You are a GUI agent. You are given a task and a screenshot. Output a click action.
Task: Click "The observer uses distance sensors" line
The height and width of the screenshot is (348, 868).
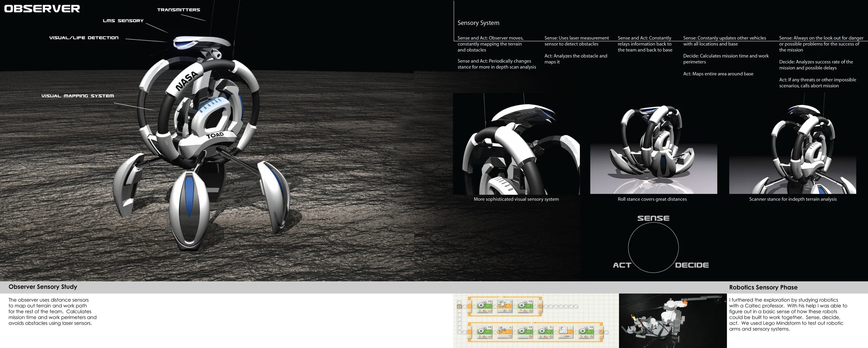49,300
